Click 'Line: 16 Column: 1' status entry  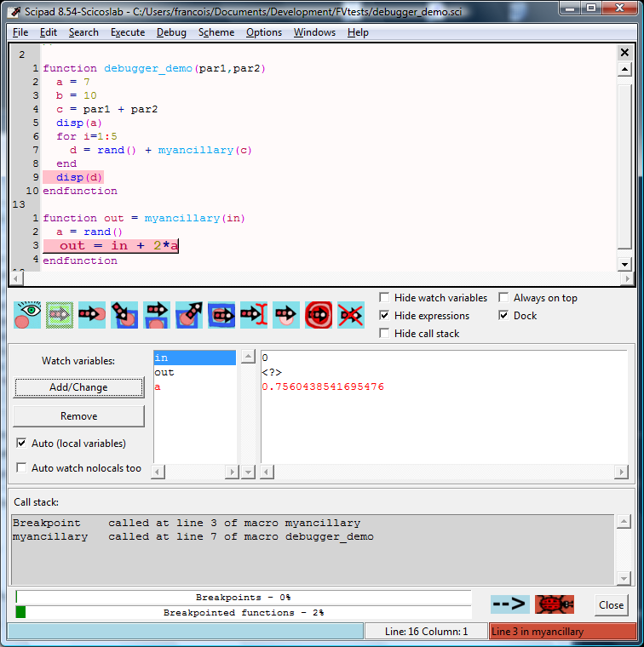(426, 632)
